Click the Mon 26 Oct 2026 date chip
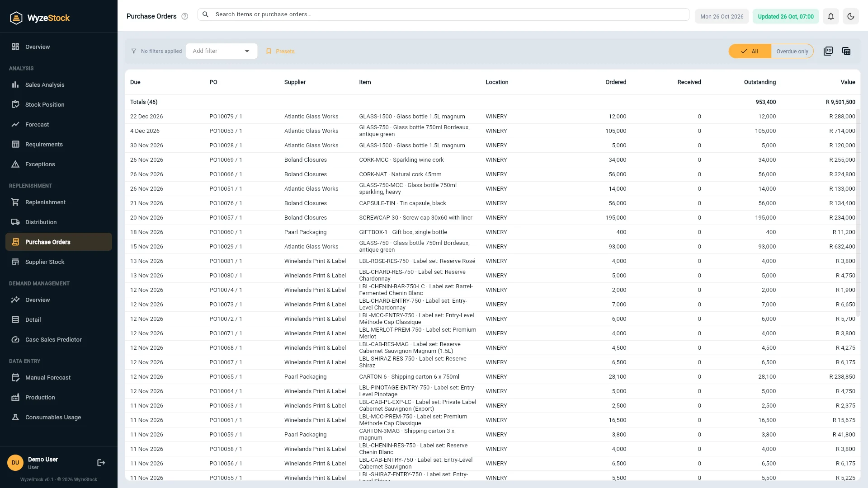Image resolution: width=868 pixels, height=488 pixels. point(722,16)
